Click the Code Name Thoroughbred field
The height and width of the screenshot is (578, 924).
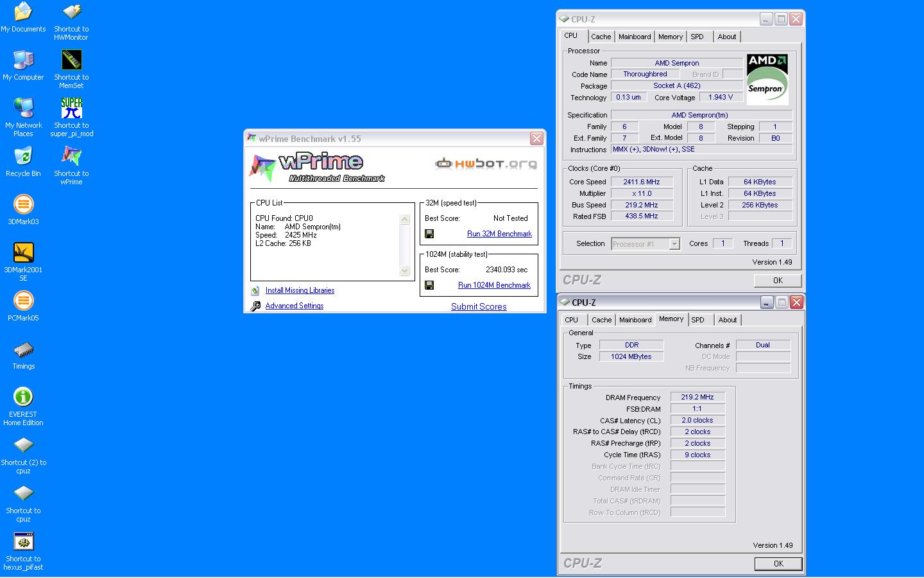click(x=645, y=74)
